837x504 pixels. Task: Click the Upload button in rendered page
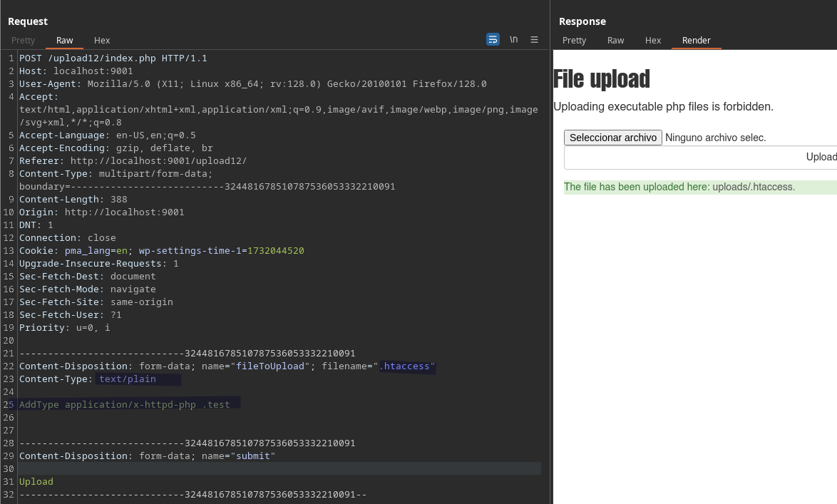[x=700, y=157]
